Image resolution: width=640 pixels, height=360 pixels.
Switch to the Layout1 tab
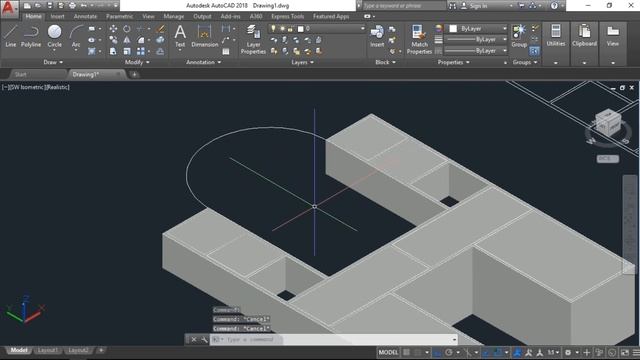[x=47, y=350]
